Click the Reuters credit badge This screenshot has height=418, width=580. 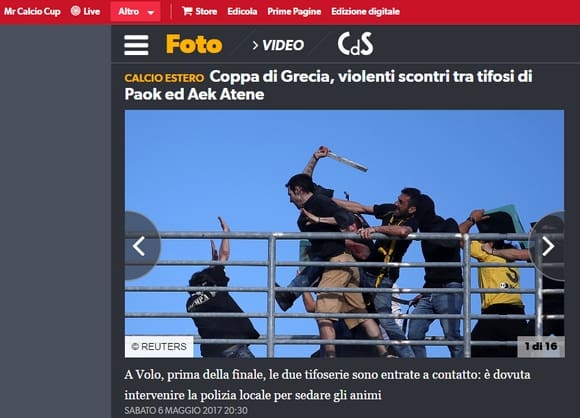tap(159, 347)
